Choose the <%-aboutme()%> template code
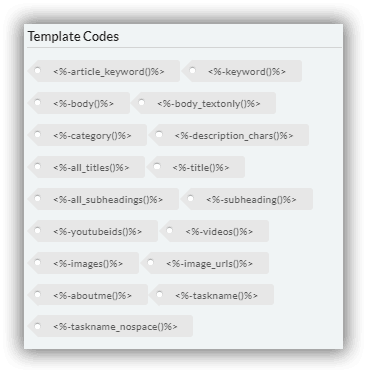Viewport: 367px width, 373px height. point(88,295)
